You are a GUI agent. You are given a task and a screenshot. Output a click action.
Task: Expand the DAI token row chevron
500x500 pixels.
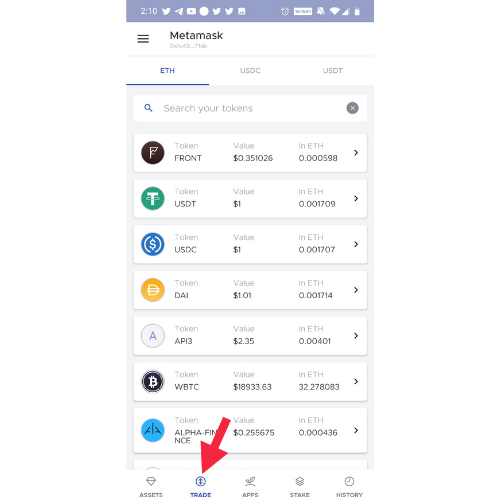356,290
